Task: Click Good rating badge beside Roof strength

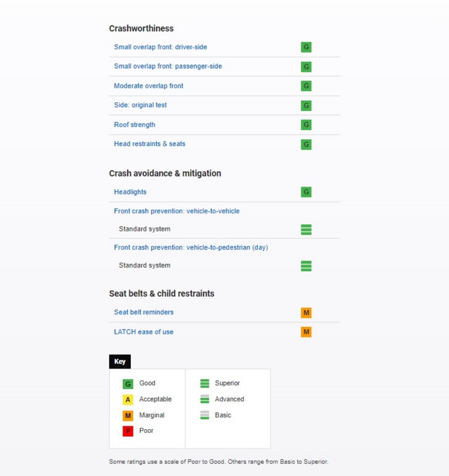Action: pos(306,125)
